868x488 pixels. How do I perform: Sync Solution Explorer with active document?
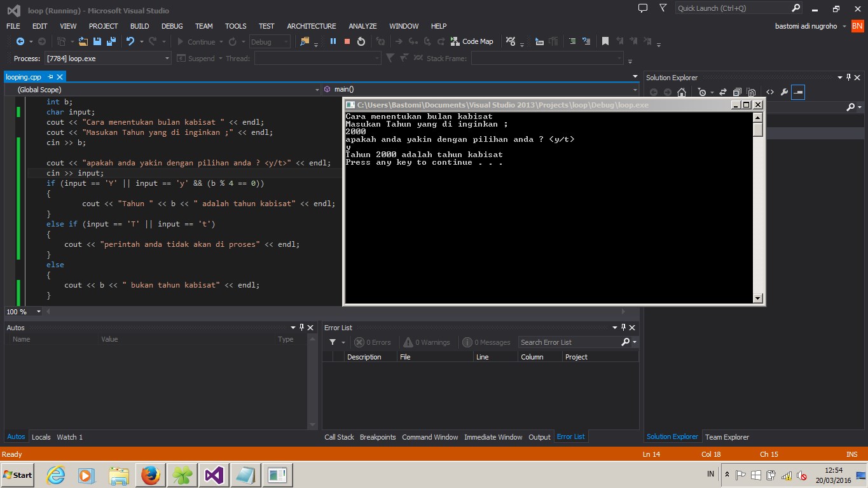click(722, 92)
